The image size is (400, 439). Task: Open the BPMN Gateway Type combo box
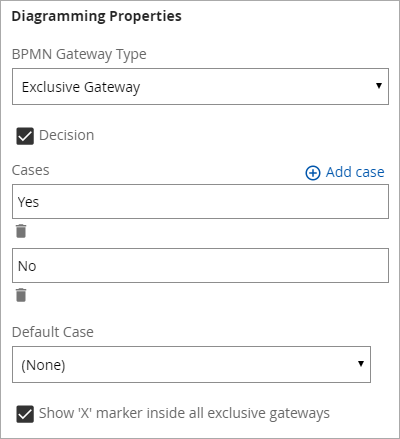coord(200,87)
